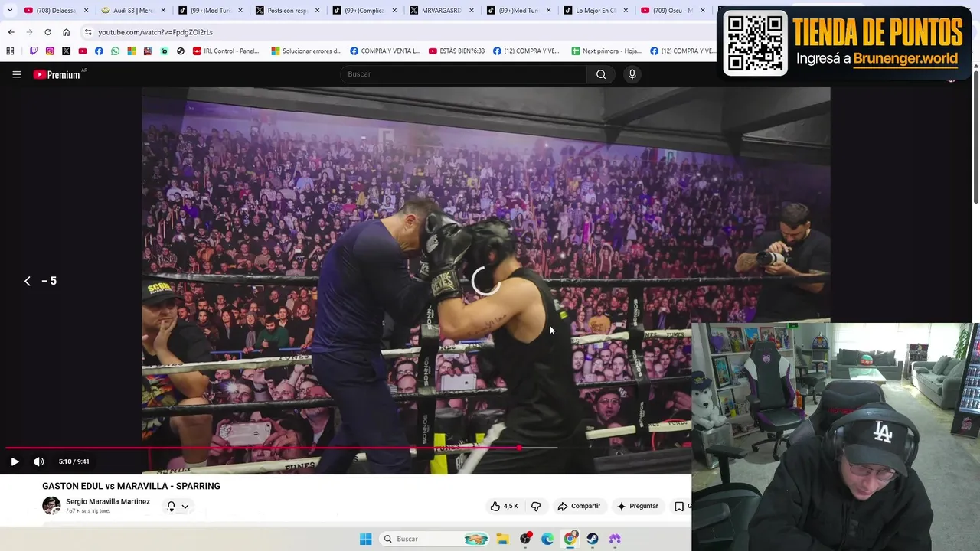Screen dimensions: 980x551
Task: View site information icon in address bar
Action: coord(88,32)
